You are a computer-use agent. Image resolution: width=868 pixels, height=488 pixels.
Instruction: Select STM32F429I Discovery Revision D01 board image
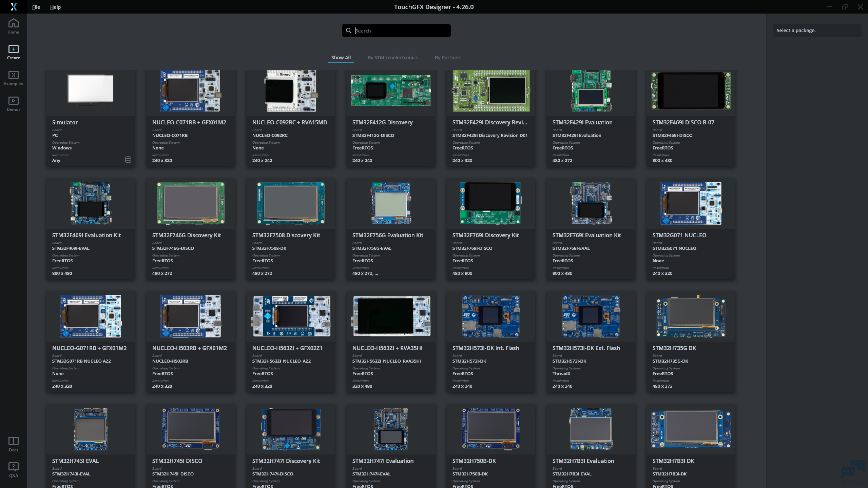[491, 91]
